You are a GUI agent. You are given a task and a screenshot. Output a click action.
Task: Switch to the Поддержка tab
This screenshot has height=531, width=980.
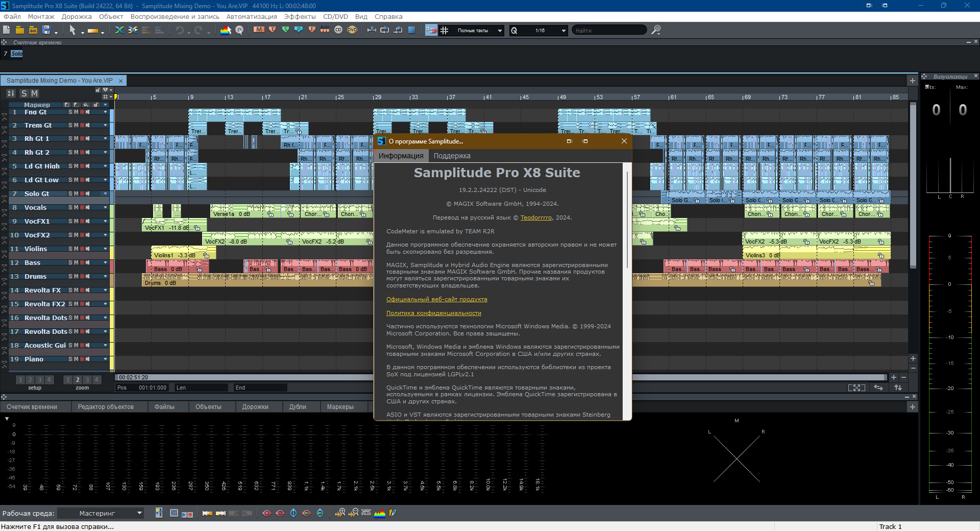452,156
